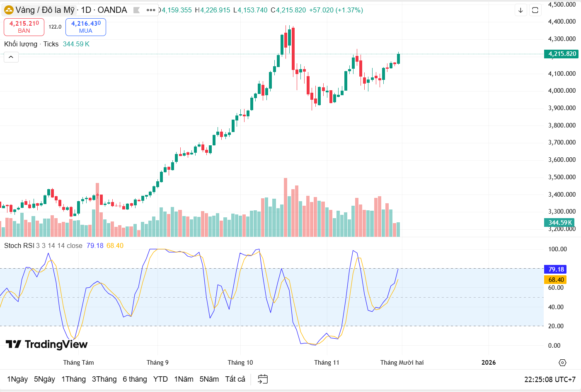Click the down-arrow button at top right
Viewport: 581px width, 392px height.
(x=520, y=10)
